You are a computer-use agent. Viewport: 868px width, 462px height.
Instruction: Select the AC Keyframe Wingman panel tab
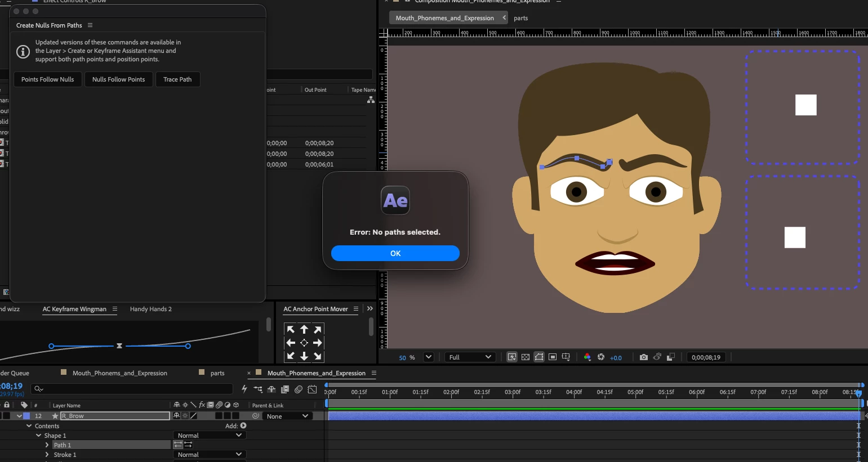tap(74, 309)
